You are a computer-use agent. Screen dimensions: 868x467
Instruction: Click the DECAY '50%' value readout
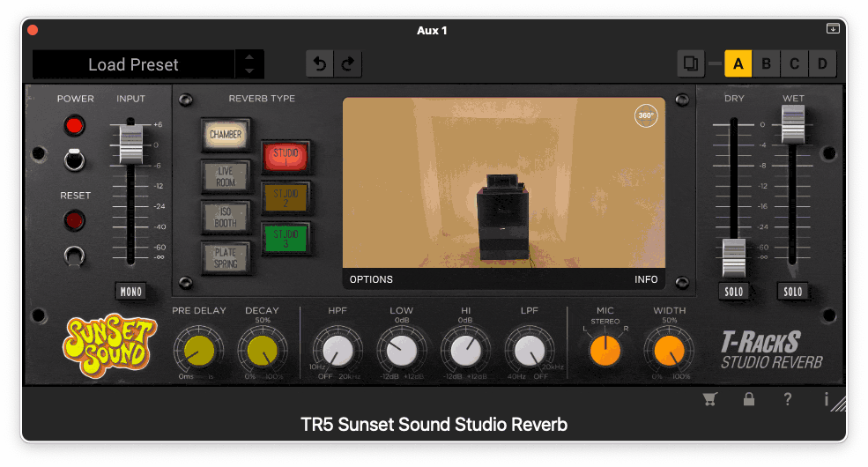pos(263,321)
